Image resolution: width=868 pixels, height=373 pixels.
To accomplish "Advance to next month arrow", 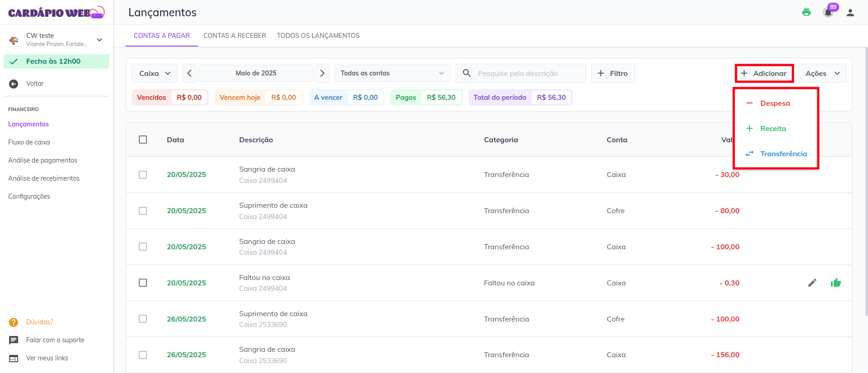I will pyautogui.click(x=322, y=73).
